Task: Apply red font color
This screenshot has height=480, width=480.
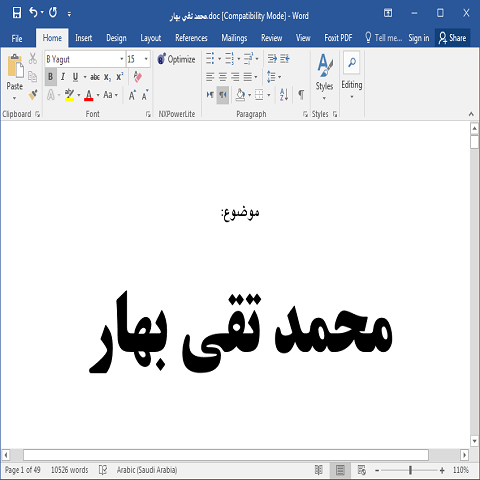Action: pos(89,95)
